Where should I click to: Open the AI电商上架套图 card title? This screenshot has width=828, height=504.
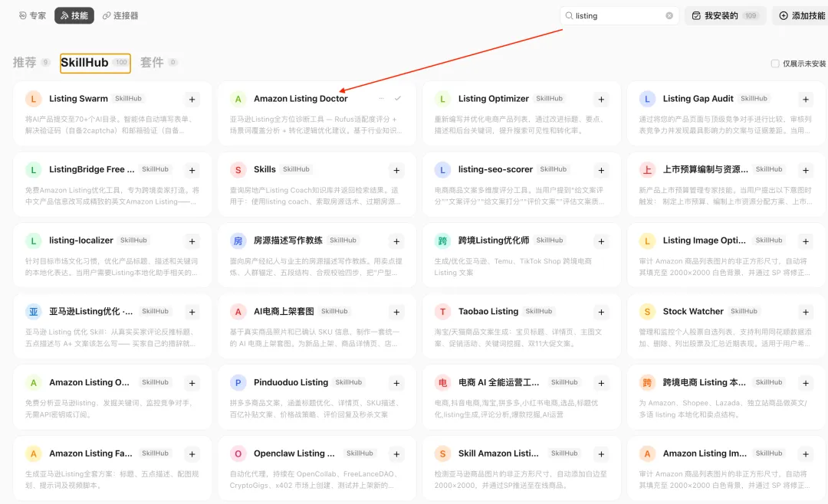point(284,312)
